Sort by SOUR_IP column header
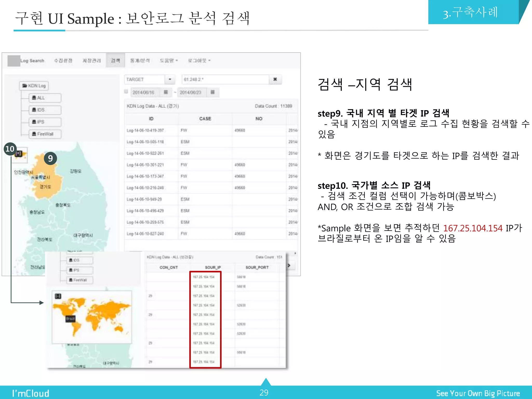 213,267
